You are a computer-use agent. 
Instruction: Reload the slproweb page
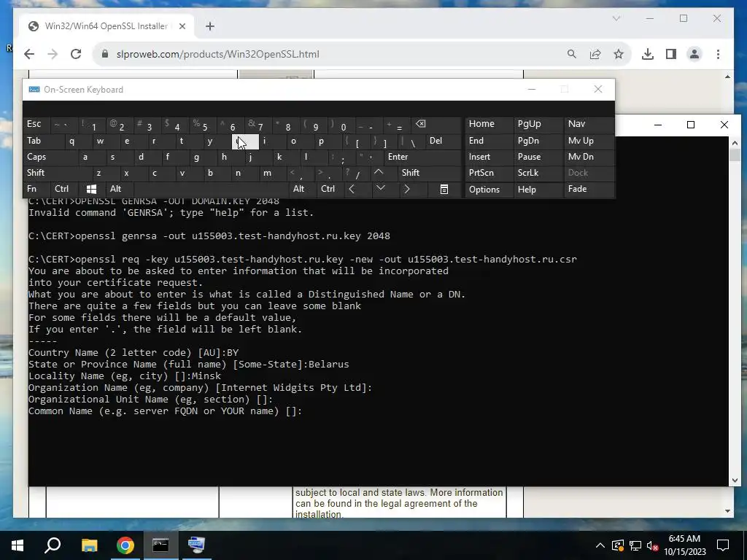click(x=76, y=54)
